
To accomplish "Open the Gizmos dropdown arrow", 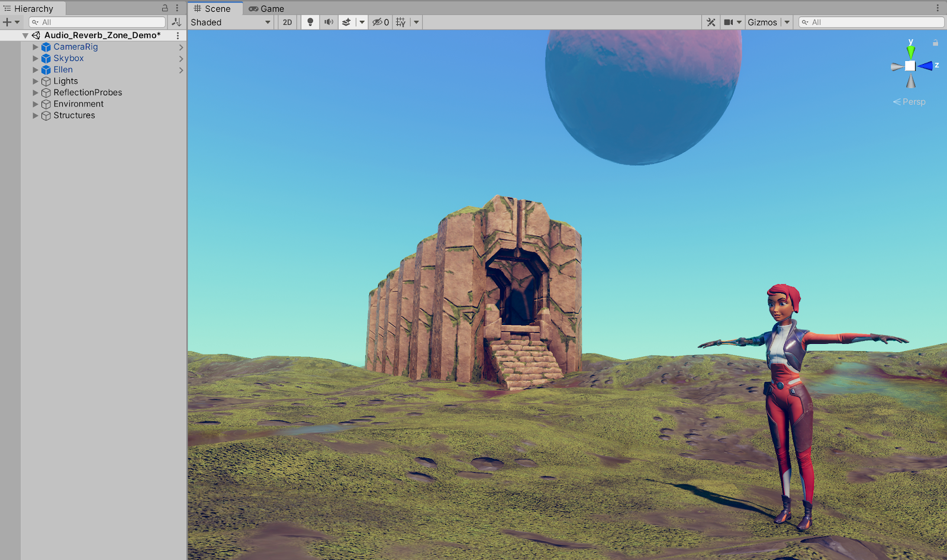I will [787, 22].
